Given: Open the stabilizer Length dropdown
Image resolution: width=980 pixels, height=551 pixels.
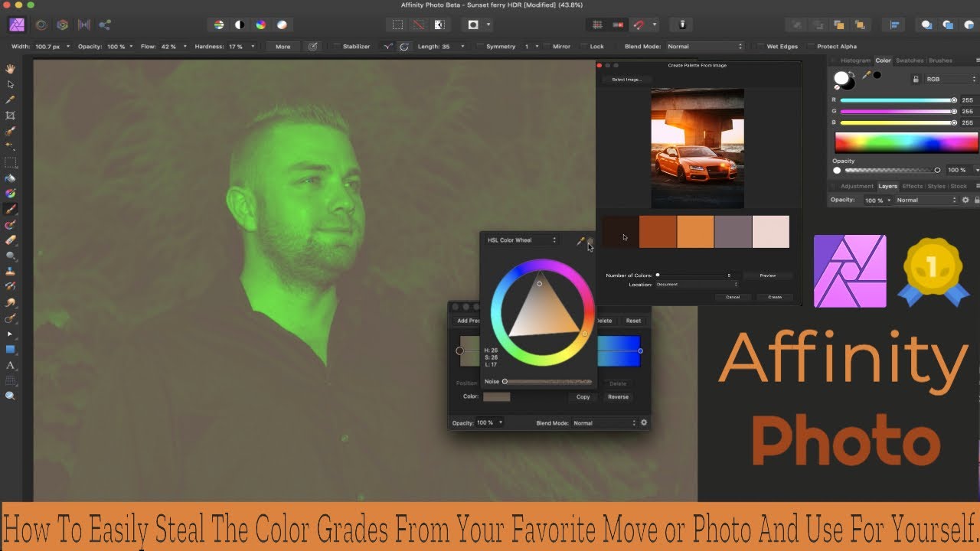Looking at the screenshot, I should 462,47.
